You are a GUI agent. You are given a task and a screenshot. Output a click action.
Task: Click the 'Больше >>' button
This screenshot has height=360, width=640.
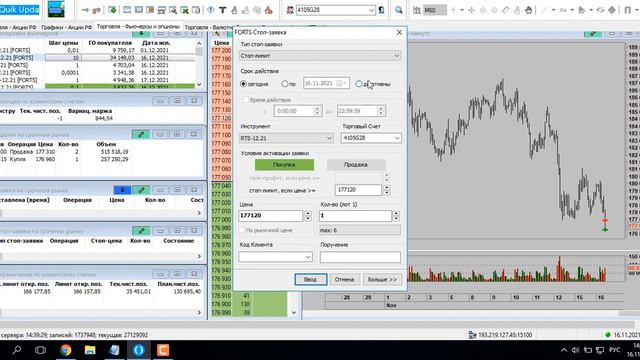click(382, 279)
